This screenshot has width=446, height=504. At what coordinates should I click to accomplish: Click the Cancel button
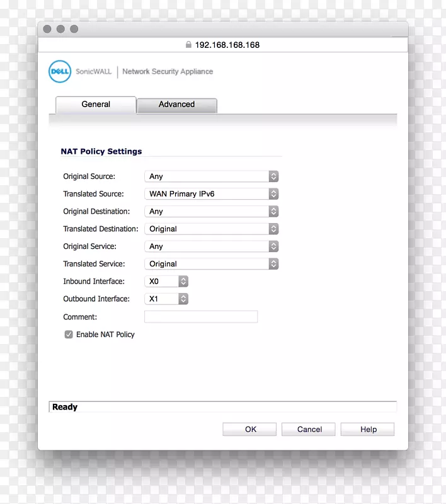point(309,429)
